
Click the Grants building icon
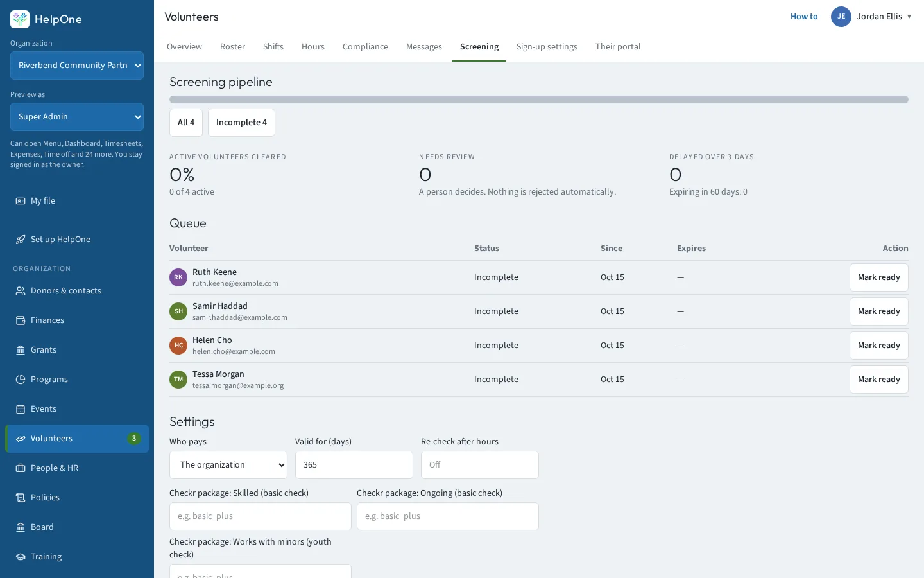(x=21, y=350)
